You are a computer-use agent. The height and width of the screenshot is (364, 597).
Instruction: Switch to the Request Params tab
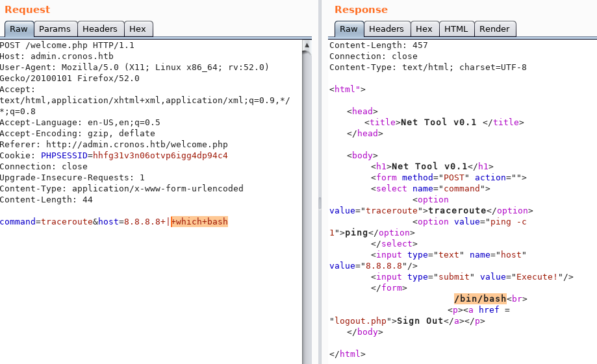tap(55, 29)
